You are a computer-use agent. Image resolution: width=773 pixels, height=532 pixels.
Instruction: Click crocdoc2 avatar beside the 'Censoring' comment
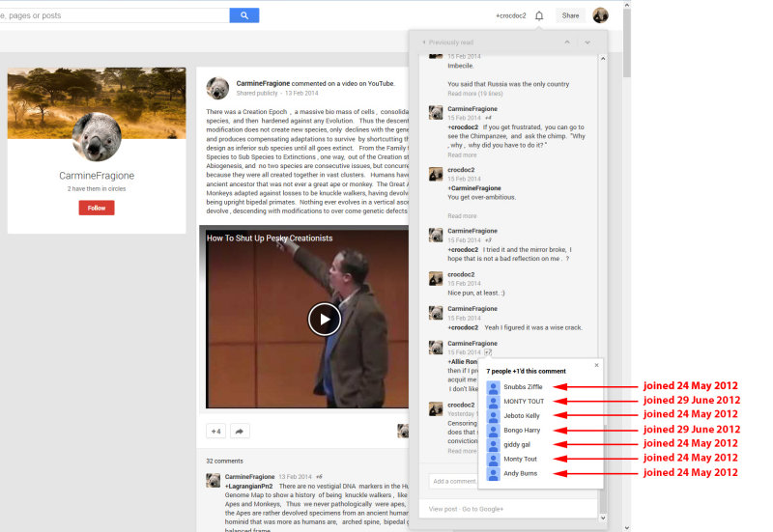tap(436, 408)
